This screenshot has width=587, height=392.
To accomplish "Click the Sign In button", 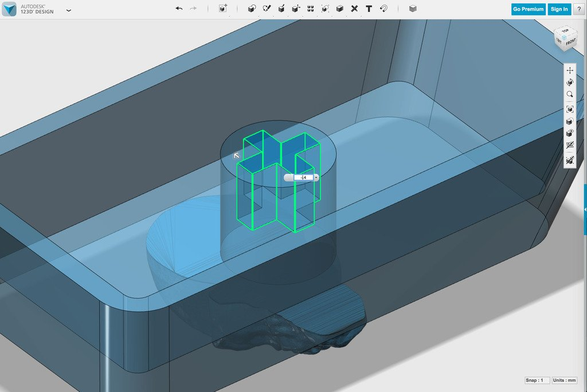I will point(559,9).
